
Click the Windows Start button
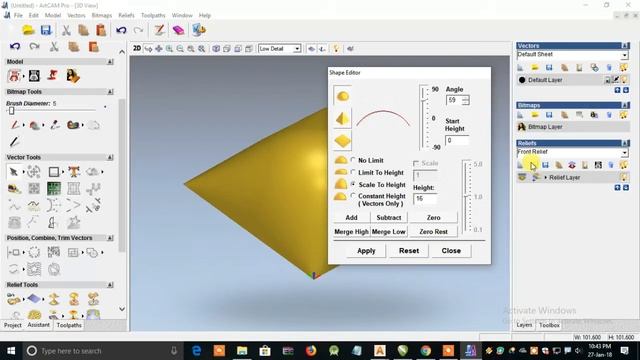click(x=11, y=351)
